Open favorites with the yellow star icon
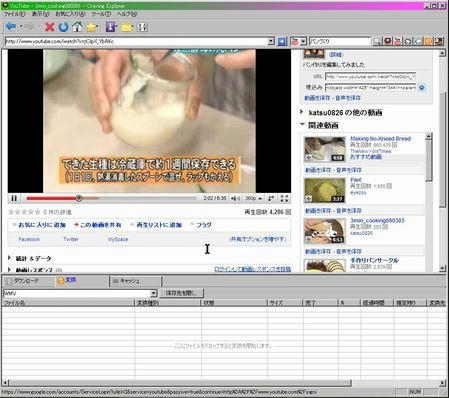This screenshot has height=398, width=449. (91, 27)
